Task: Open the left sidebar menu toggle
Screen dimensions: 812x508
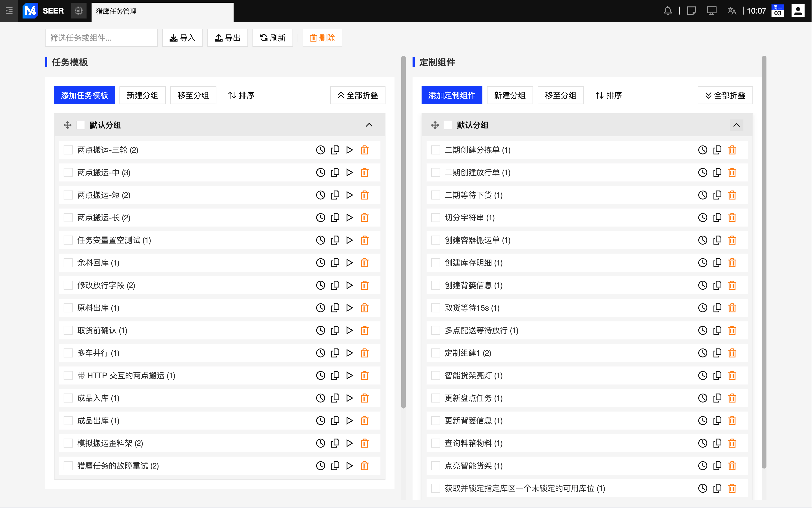Action: [9, 11]
